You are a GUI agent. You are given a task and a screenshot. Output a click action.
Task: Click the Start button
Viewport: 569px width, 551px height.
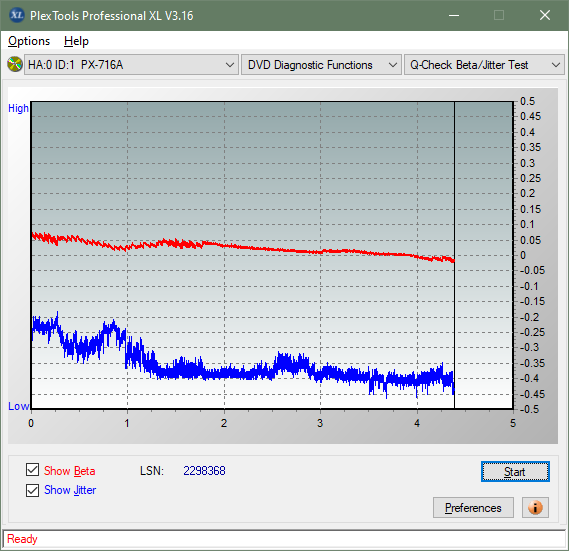(x=515, y=472)
